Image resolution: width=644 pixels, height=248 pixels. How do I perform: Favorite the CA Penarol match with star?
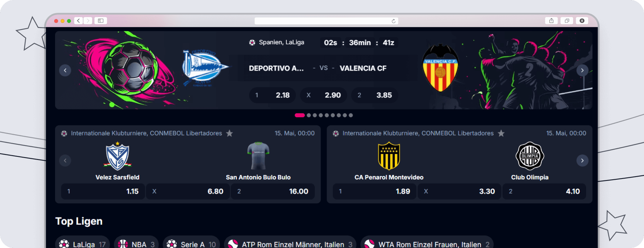pos(501,133)
